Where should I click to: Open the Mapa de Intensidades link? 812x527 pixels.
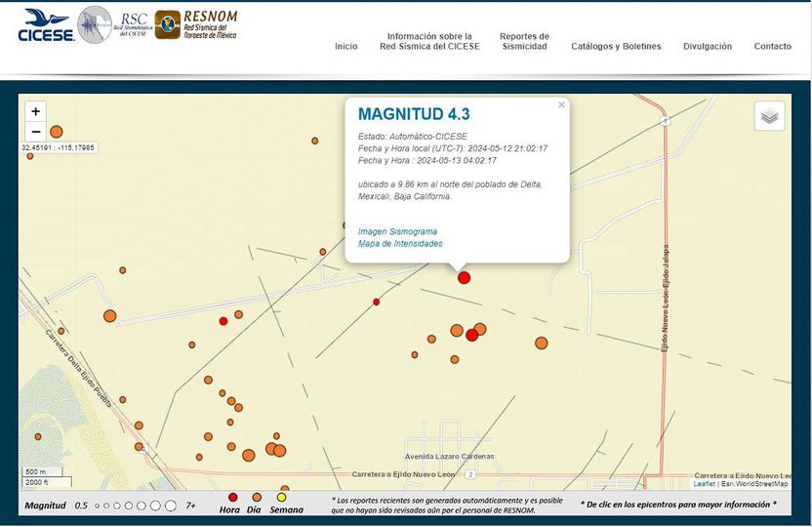point(400,243)
